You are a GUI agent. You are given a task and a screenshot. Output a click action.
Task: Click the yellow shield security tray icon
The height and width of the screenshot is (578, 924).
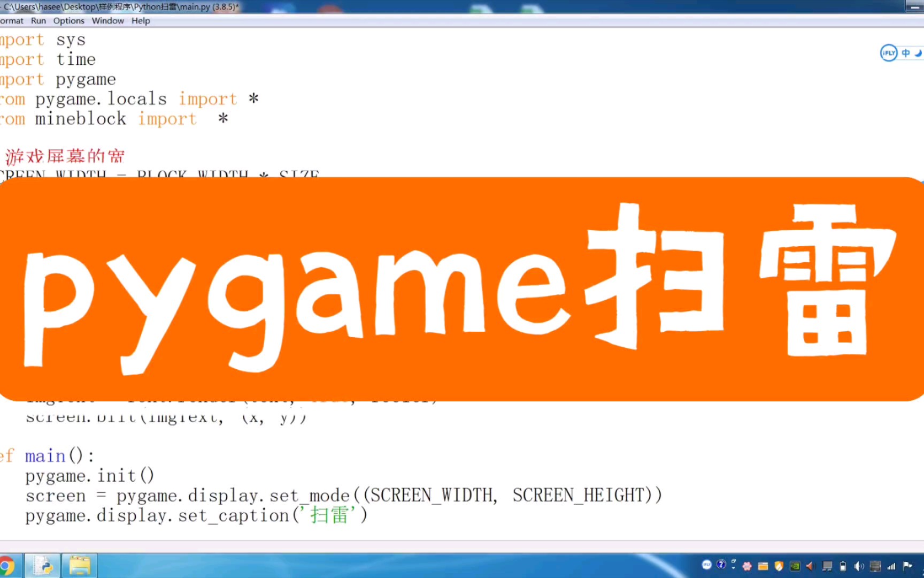pyautogui.click(x=779, y=566)
